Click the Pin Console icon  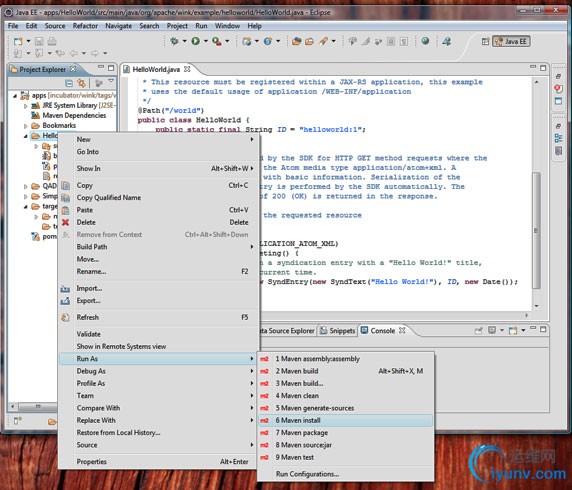click(478, 330)
